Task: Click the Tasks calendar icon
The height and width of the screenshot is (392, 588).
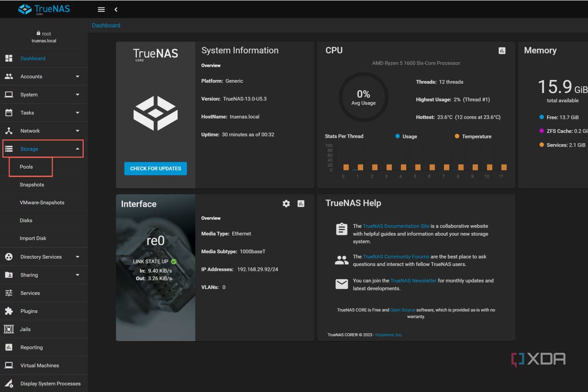Action: click(x=9, y=113)
